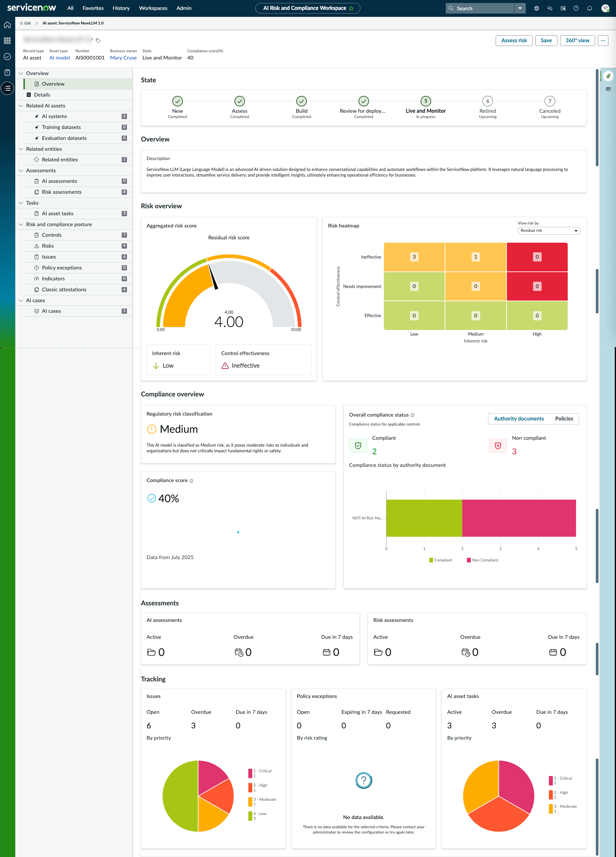Open the View risk by dropdown
This screenshot has width=616, height=857.
(549, 230)
